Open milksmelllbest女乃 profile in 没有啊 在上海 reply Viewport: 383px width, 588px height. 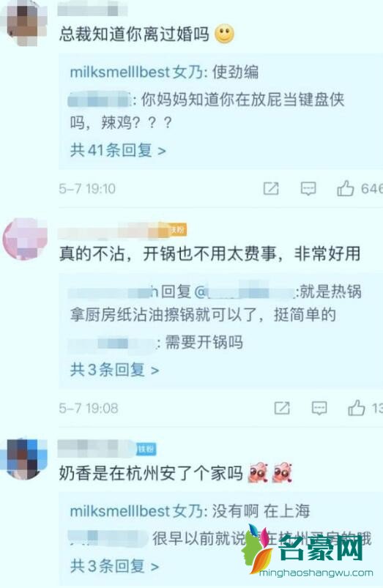(137, 511)
